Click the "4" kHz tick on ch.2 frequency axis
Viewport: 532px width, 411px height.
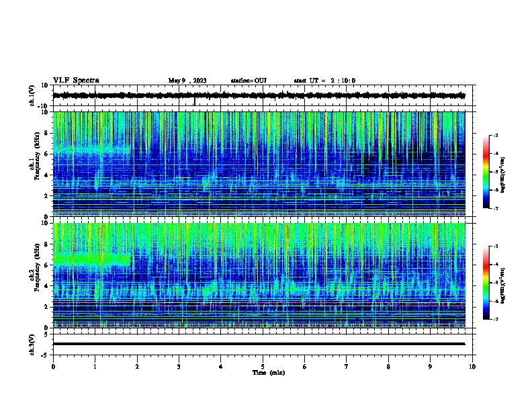48,286
